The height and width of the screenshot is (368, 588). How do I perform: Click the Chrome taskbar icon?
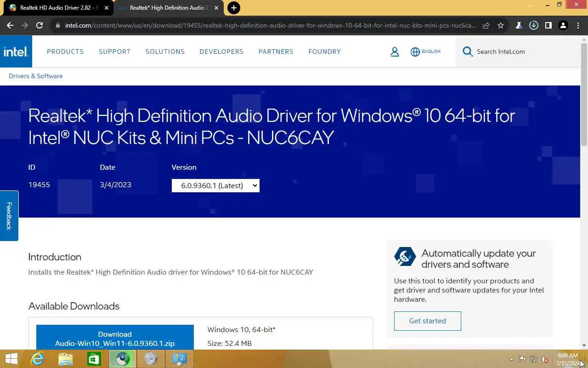click(123, 359)
